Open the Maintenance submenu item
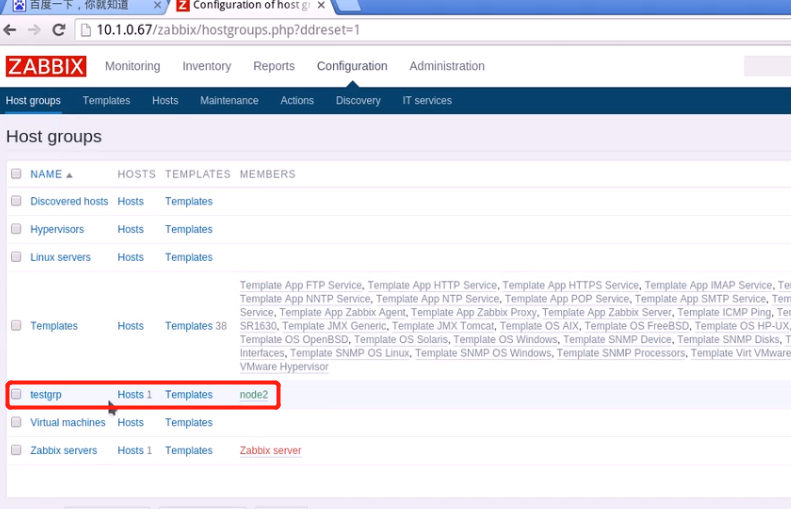The image size is (791, 509). coord(229,100)
